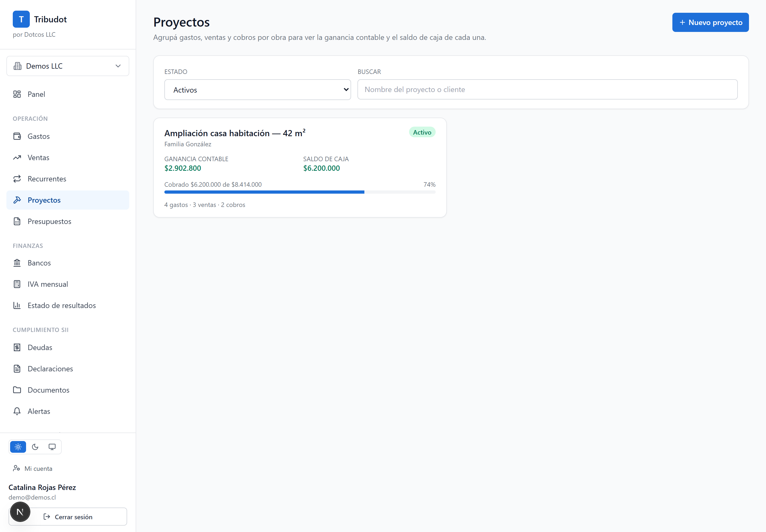Viewport: 766px width, 532px height.
Task: Click the Activo status badge
Action: [422, 132]
